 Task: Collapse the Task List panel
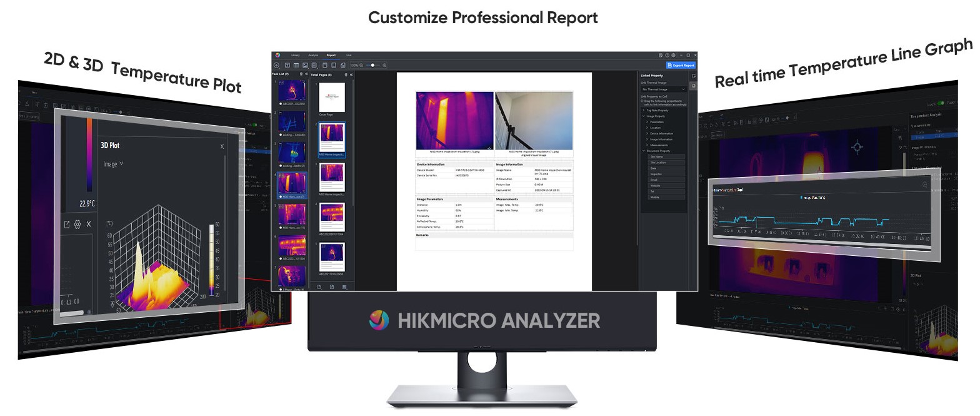pos(306,74)
